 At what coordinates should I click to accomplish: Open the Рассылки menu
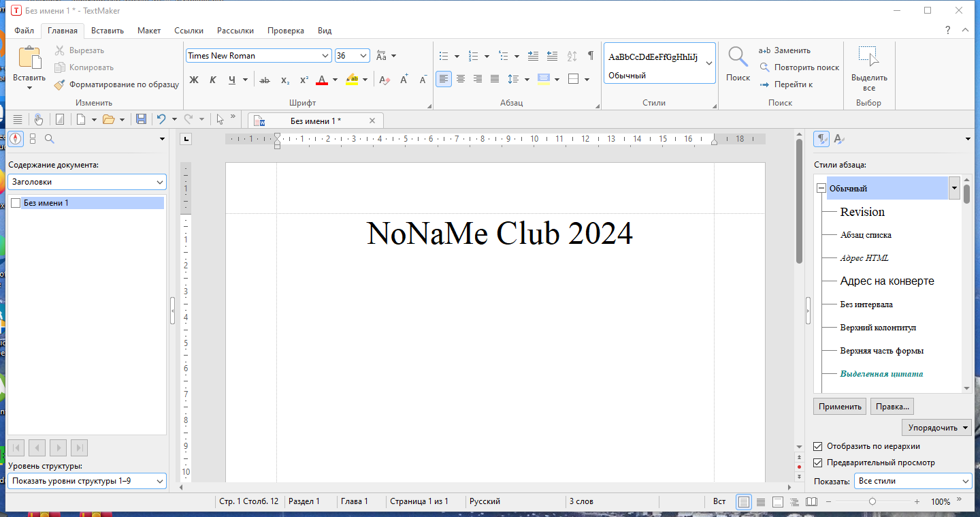[235, 31]
